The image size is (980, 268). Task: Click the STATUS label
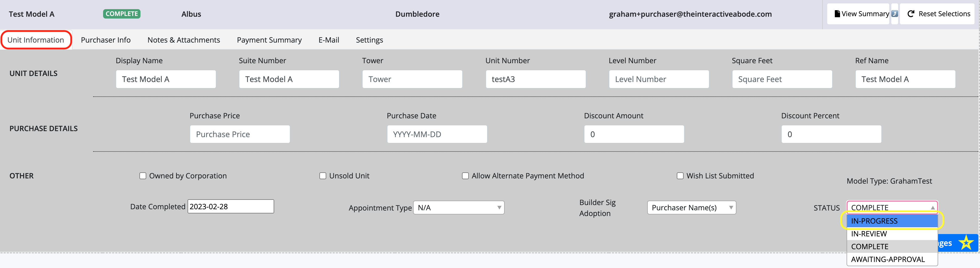[827, 208]
